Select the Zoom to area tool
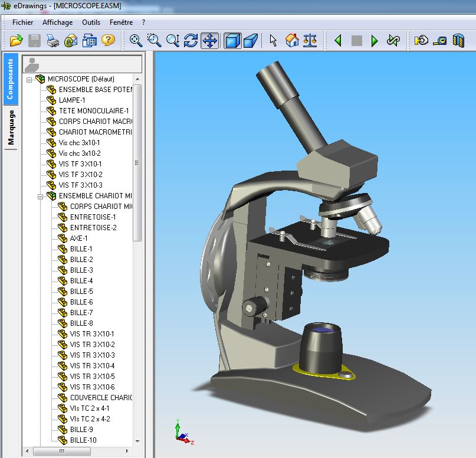 [x=154, y=40]
